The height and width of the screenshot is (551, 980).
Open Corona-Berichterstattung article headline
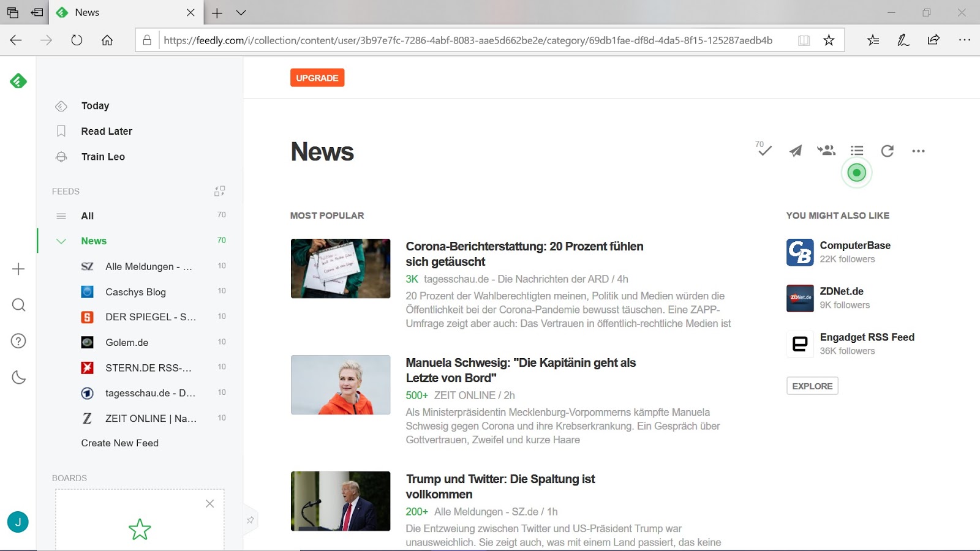524,254
